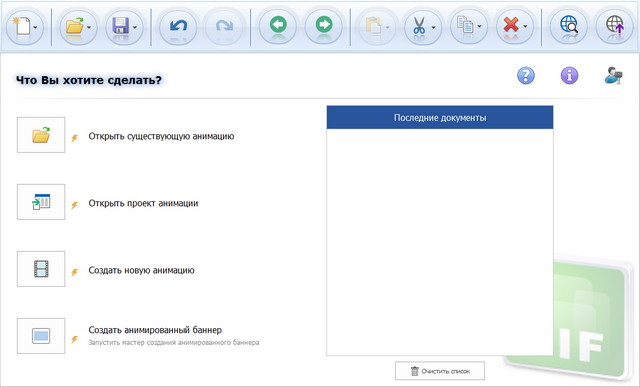This screenshot has height=387, width=640.
Task: Open About via purple info icon
Action: [x=569, y=76]
